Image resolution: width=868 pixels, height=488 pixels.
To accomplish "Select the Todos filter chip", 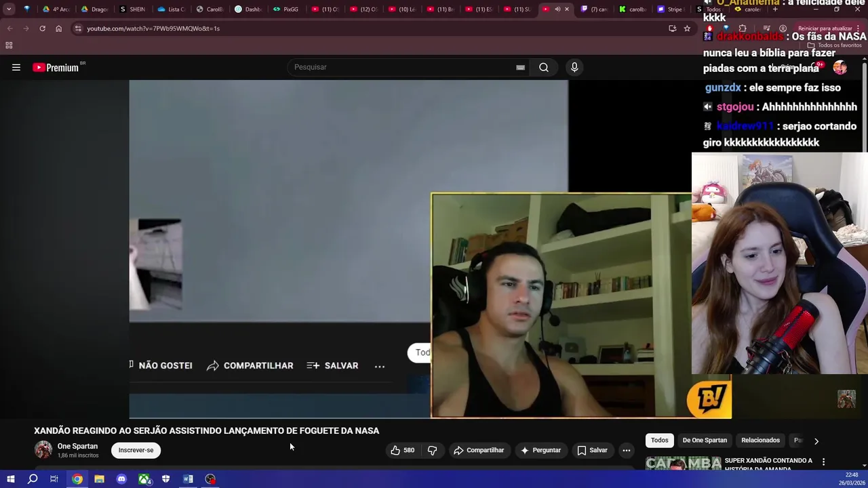I will (x=659, y=441).
